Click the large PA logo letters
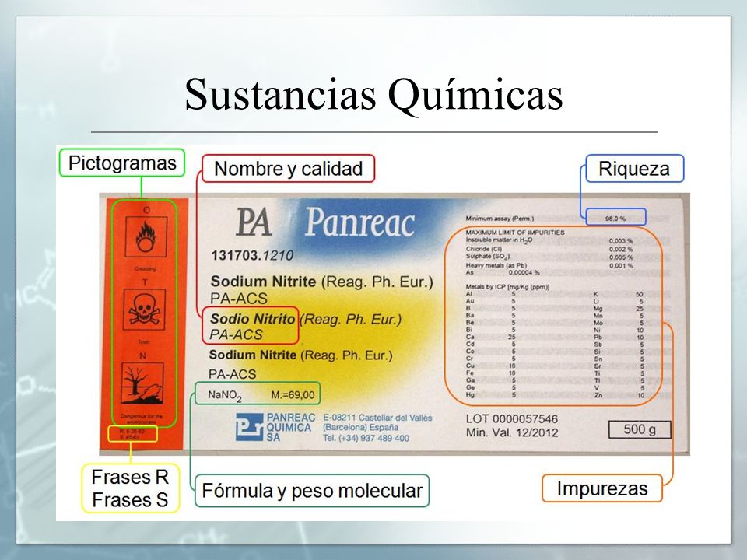The image size is (747, 560). click(254, 222)
